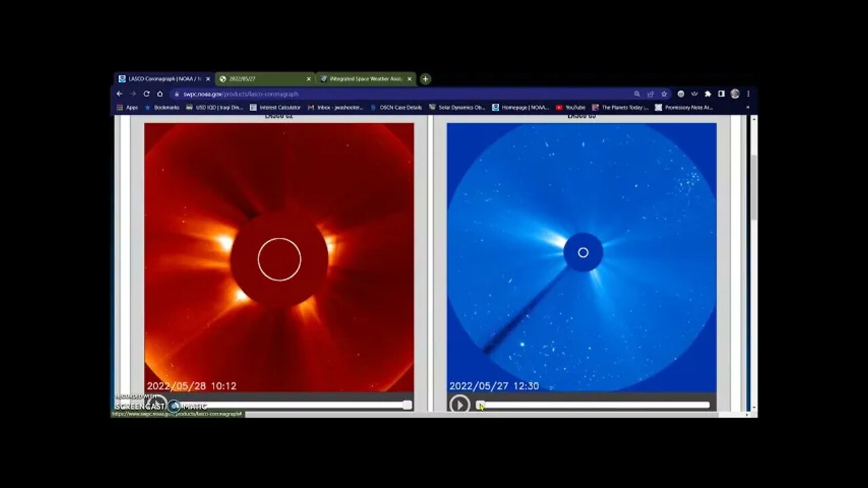Image resolution: width=868 pixels, height=488 pixels.
Task: Switch to the 2022/05/27 tab
Action: (266, 79)
